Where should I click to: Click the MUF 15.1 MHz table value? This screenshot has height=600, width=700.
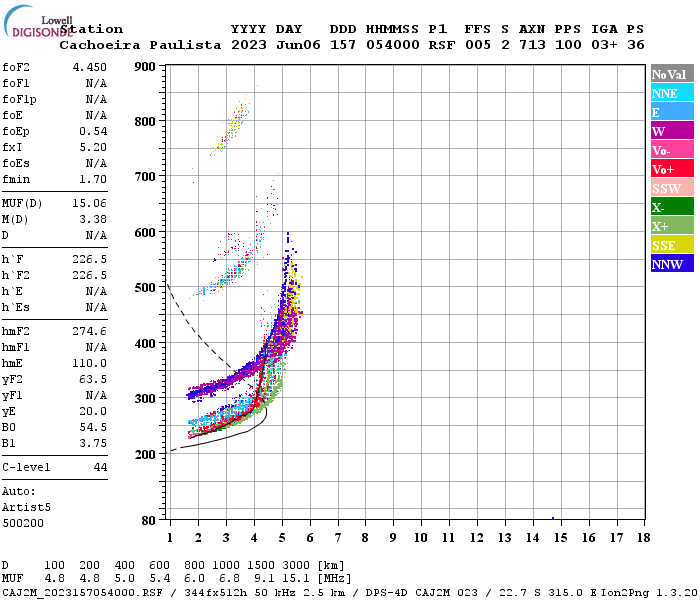pos(296,579)
